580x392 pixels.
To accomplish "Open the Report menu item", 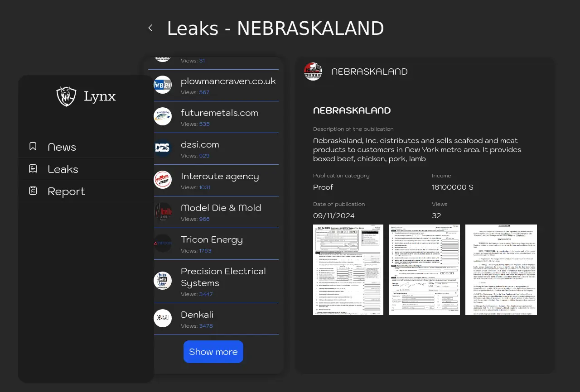I will (x=66, y=191).
